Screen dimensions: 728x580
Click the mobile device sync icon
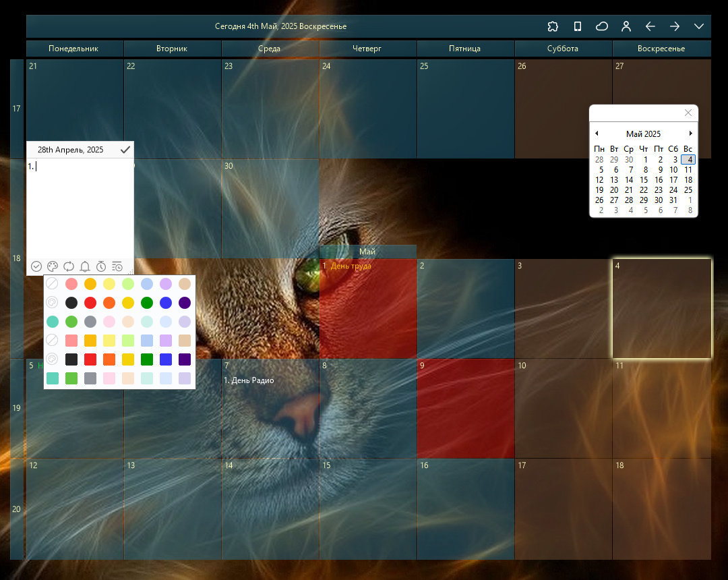[577, 26]
